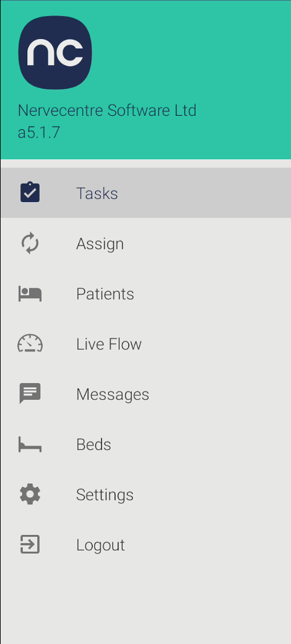Click the Patients occupied bed icon
Viewport: 291px width, 644px height.
click(x=30, y=294)
